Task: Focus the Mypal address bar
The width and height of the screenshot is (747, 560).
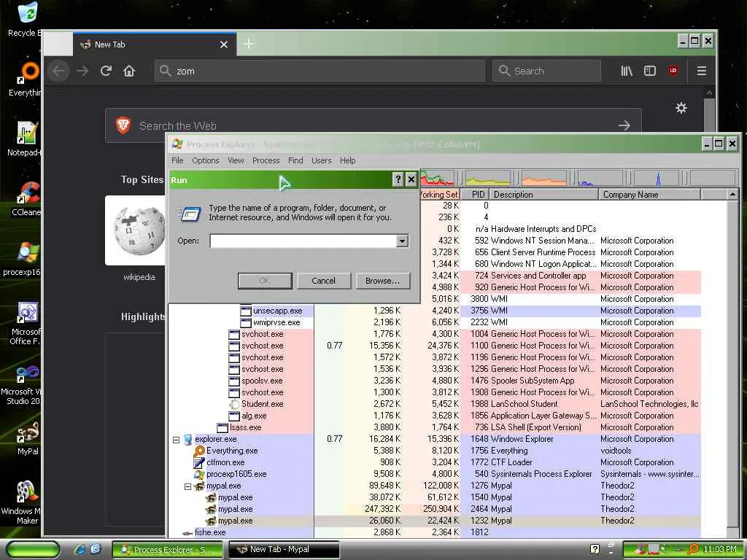Action: (320, 71)
